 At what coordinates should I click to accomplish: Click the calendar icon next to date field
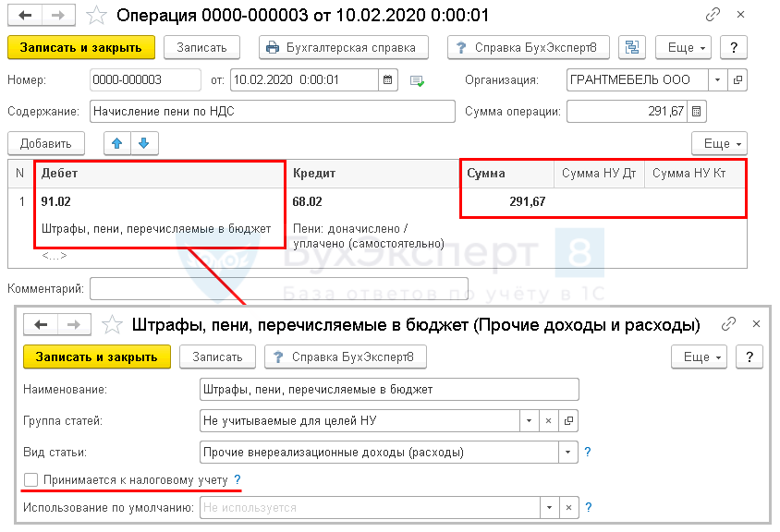tap(387, 80)
